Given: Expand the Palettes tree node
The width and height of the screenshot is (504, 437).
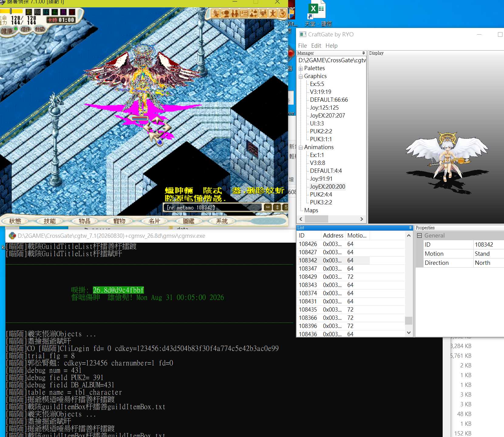Looking at the screenshot, I should tap(301, 68).
